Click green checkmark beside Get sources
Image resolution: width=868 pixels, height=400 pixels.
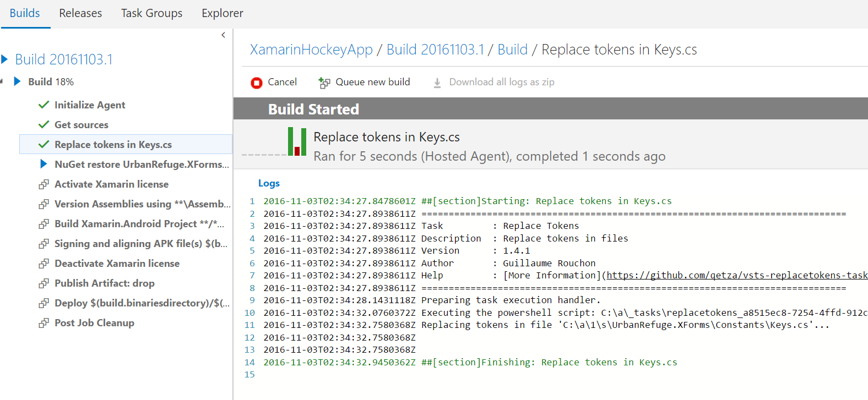pyautogui.click(x=44, y=124)
